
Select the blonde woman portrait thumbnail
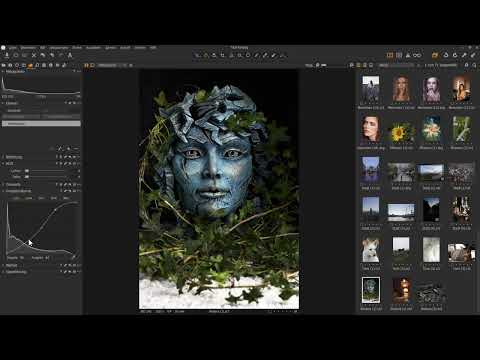coord(401,89)
